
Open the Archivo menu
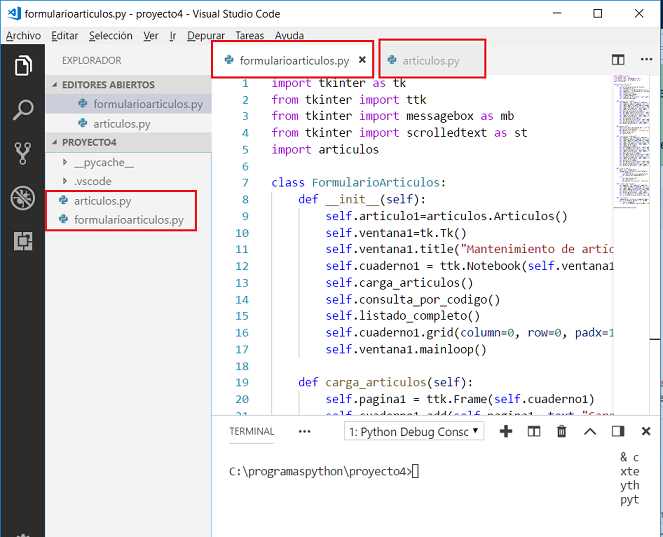click(x=23, y=36)
